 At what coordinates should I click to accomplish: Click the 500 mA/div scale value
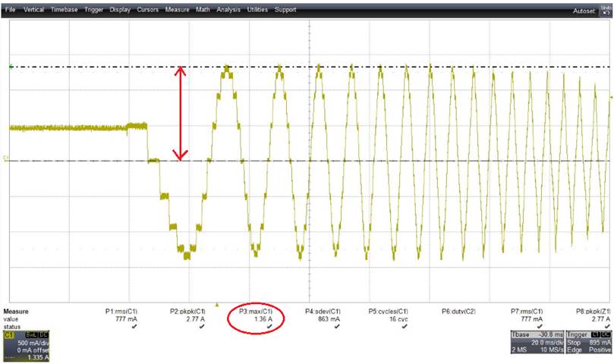click(x=33, y=343)
